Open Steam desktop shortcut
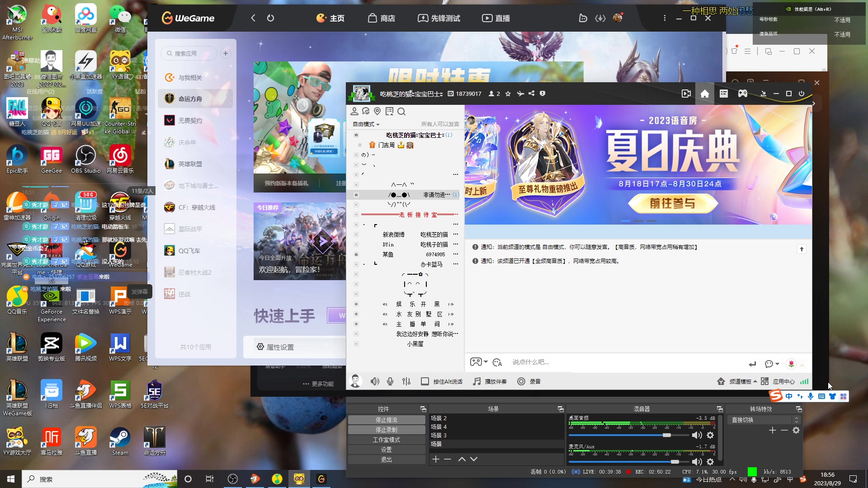The width and height of the screenshot is (868, 488). [x=120, y=441]
